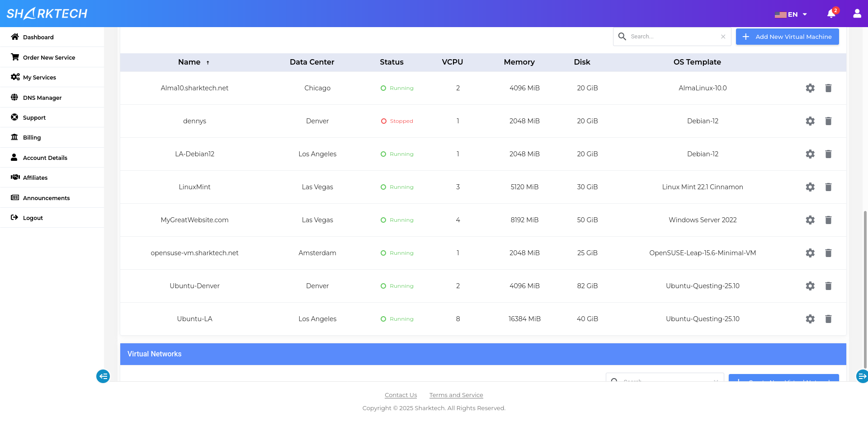The height and width of the screenshot is (421, 868).
Task: Open notifications bell icon
Action: 831,14
